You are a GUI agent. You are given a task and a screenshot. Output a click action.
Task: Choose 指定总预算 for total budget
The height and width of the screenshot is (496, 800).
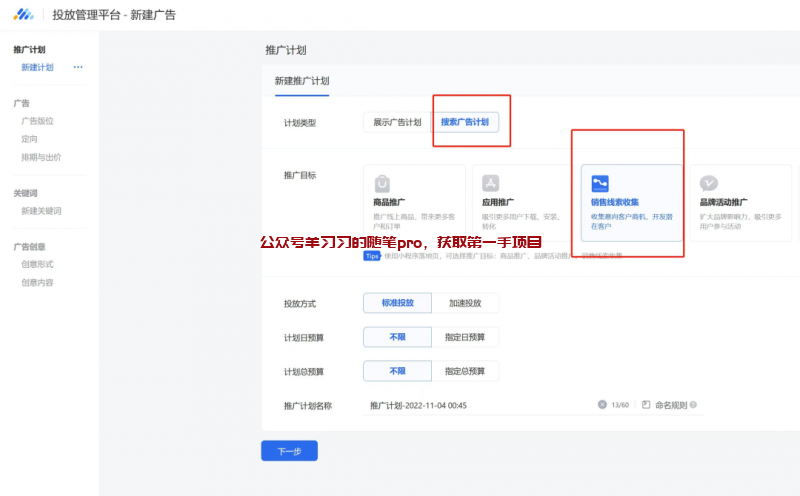click(465, 371)
